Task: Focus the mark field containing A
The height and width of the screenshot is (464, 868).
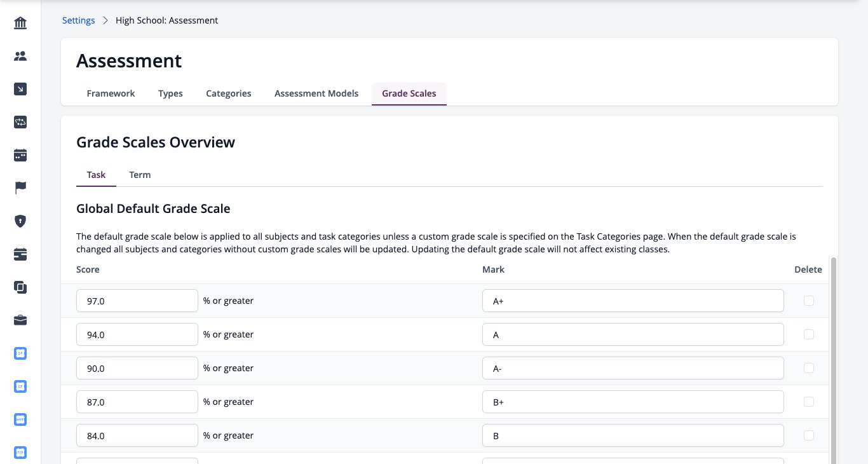Action: (633, 334)
